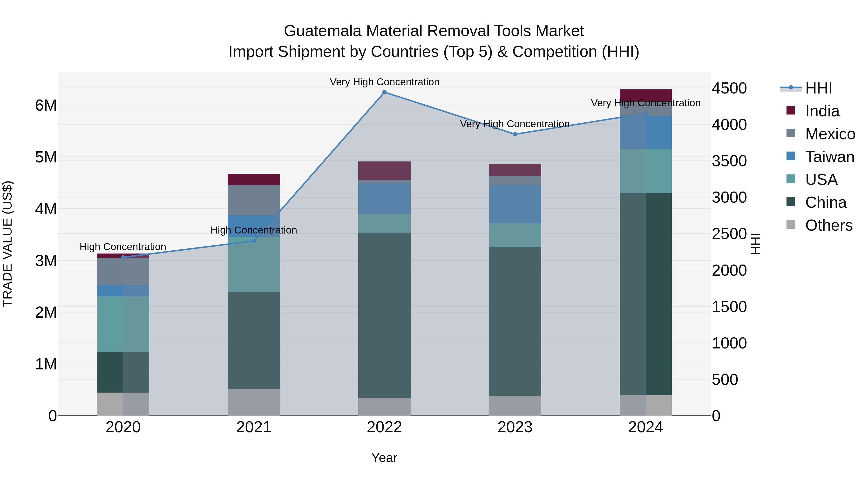Click the India legend color swatch
Image resolution: width=868 pixels, height=488 pixels.
pos(791,110)
